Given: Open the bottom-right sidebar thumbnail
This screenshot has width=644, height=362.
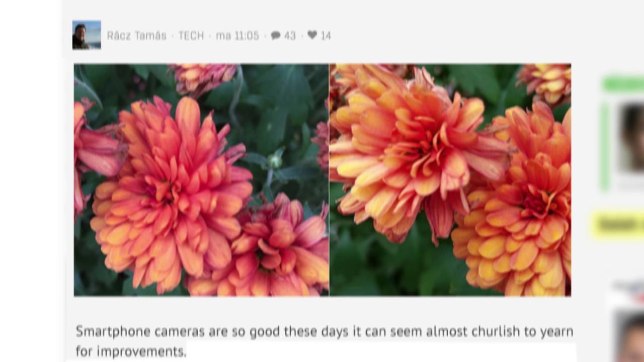Looking at the screenshot, I should (629, 336).
